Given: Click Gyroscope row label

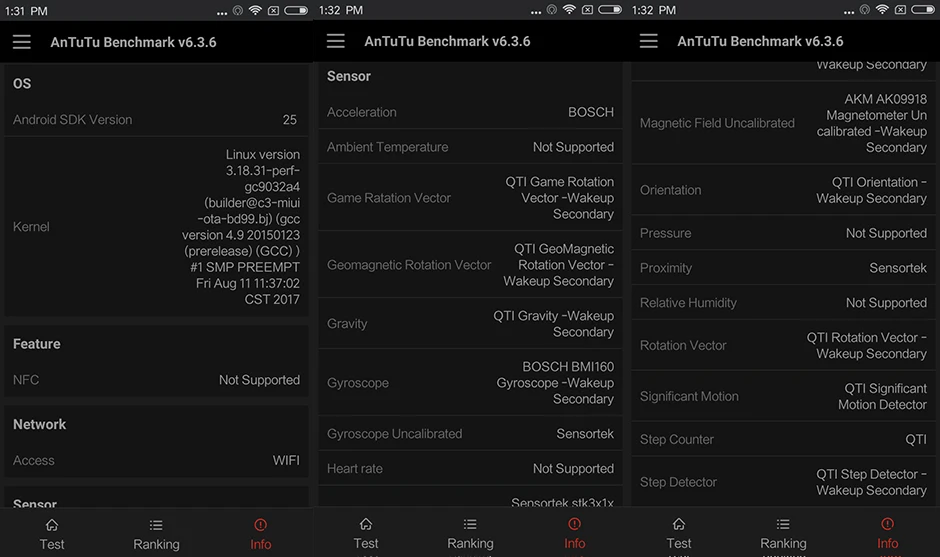Looking at the screenshot, I should [358, 383].
